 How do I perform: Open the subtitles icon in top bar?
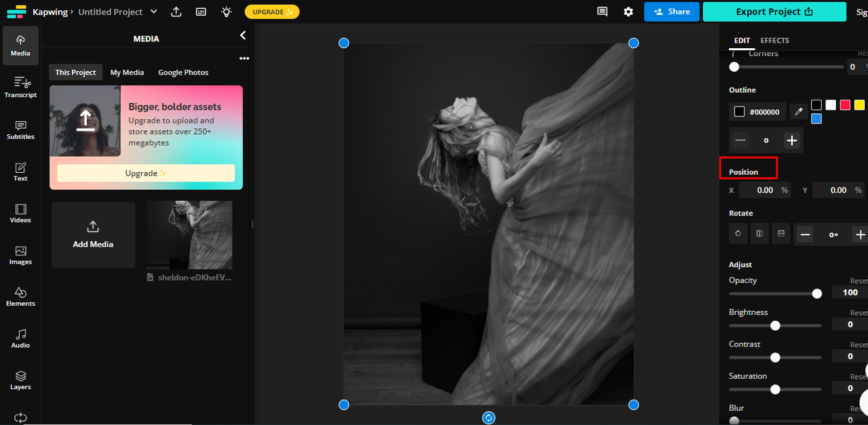(x=201, y=12)
